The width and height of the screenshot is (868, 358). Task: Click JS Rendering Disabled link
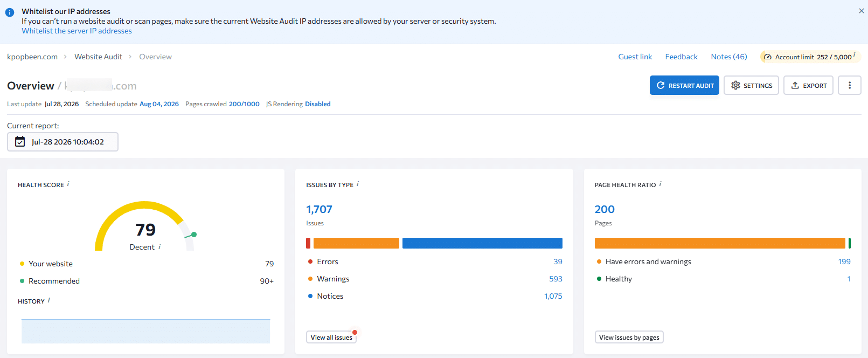(x=317, y=104)
